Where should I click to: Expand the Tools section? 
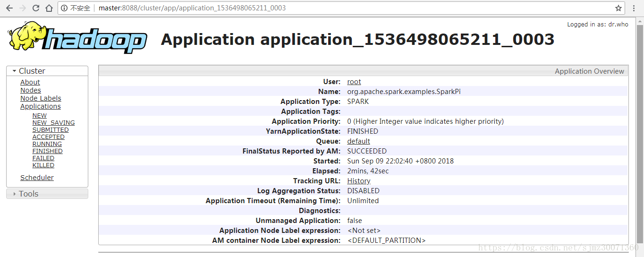click(47, 194)
